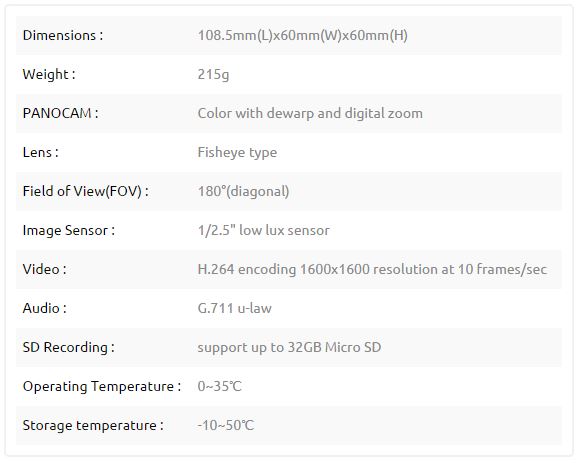Viewport: 578px width, 463px height.
Task: Click the Lens label
Action: click(41, 152)
